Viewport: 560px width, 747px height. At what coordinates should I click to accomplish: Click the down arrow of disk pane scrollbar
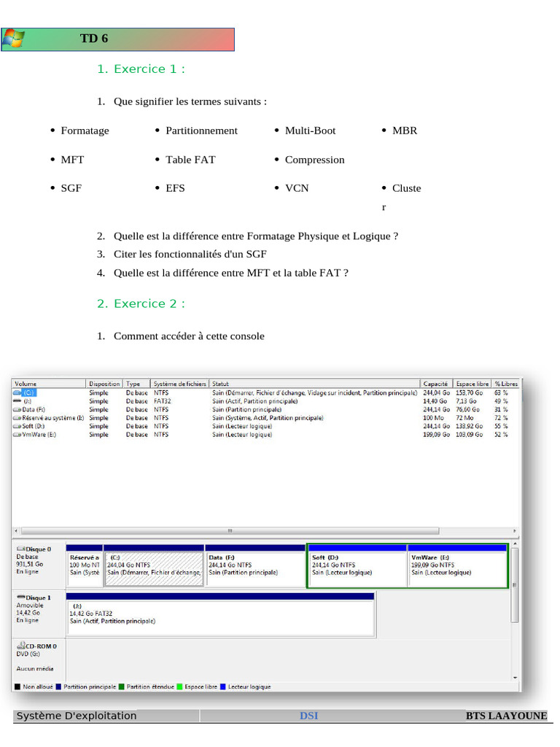tap(516, 678)
